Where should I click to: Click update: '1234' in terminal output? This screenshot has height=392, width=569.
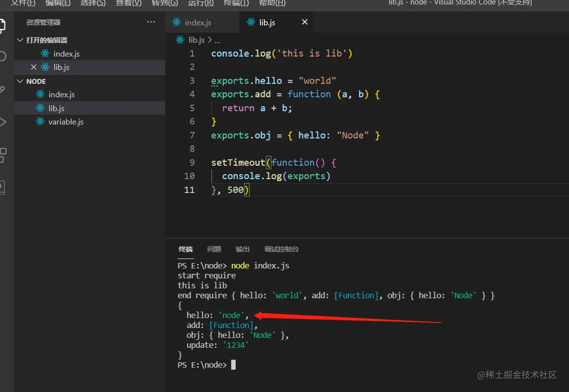[x=218, y=345]
